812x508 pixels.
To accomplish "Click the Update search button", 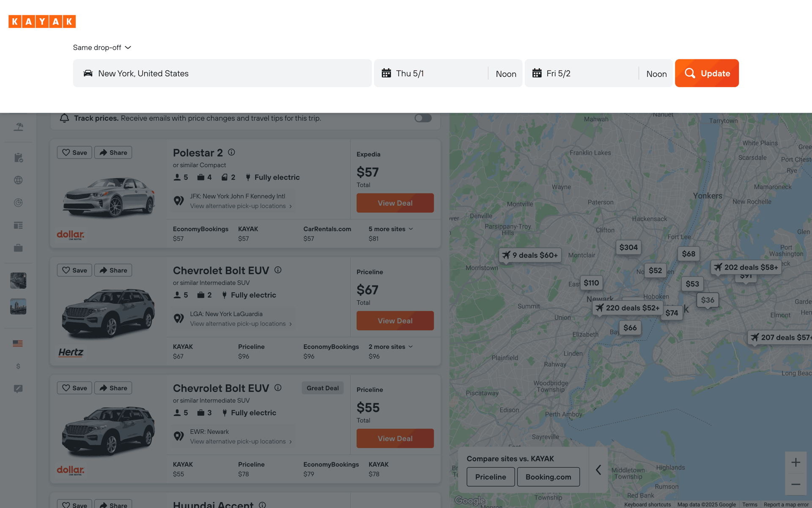I will [x=707, y=73].
